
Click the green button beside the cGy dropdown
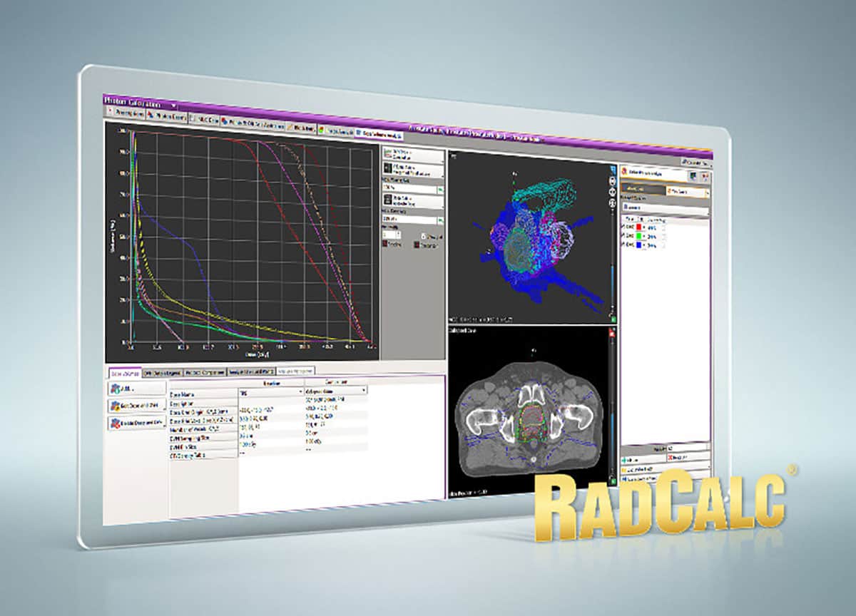tap(442, 221)
